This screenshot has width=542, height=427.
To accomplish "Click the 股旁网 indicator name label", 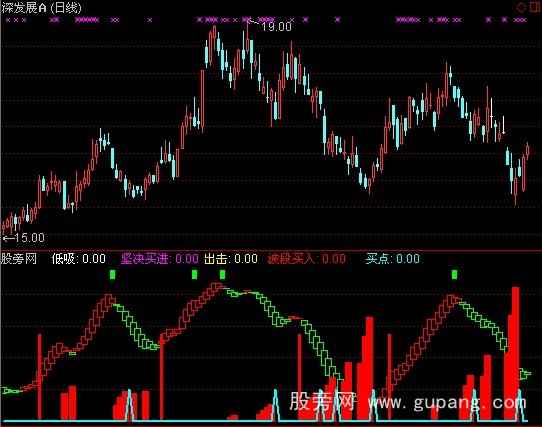I will 19,258.
